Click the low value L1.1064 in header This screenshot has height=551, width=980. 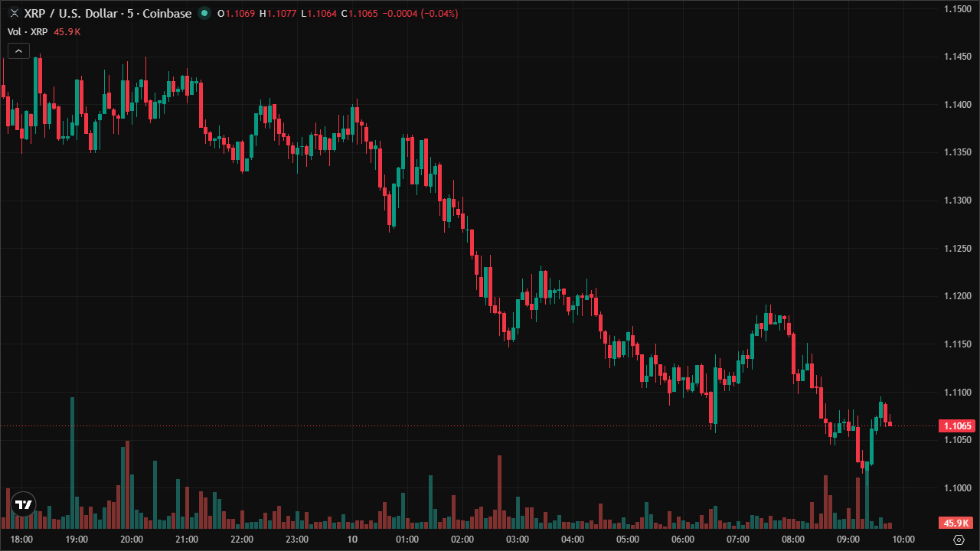(318, 13)
